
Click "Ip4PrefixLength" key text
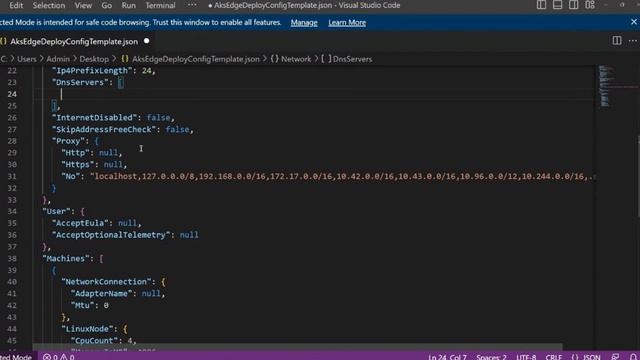(x=92, y=71)
